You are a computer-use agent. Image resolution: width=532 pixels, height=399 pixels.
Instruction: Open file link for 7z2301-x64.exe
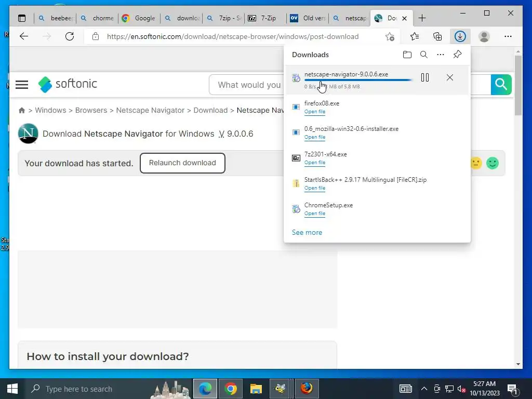[314, 163]
